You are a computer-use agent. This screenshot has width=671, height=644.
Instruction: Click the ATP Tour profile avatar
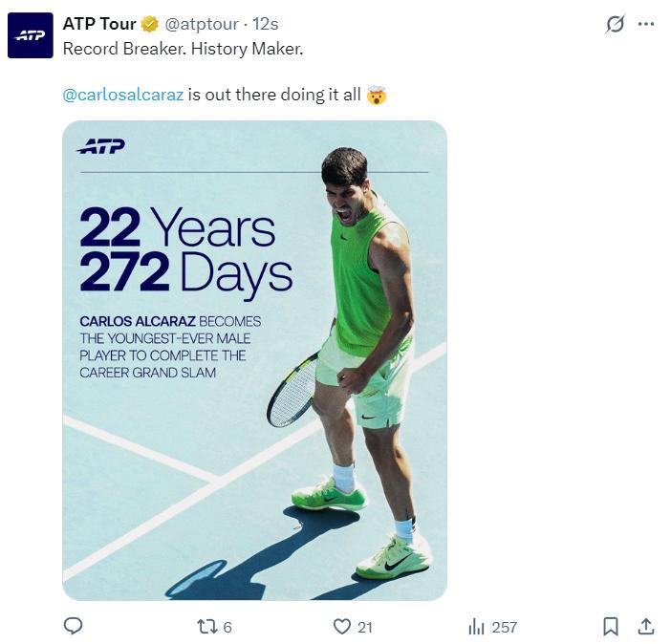pyautogui.click(x=30, y=35)
